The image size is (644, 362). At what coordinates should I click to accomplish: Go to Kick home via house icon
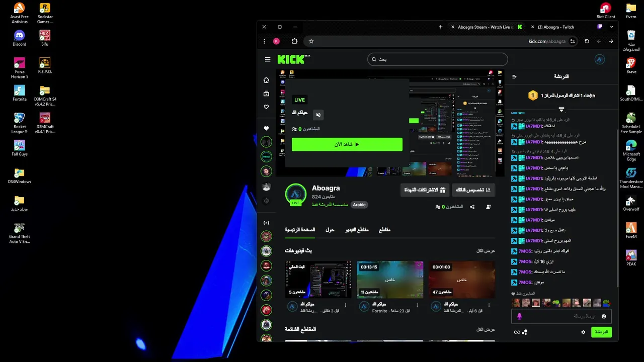pos(266,80)
